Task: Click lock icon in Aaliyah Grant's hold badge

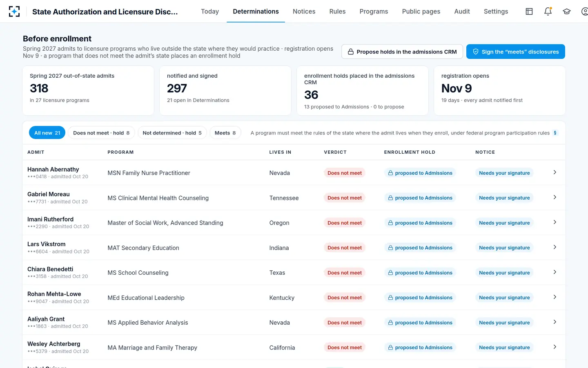Action: pyautogui.click(x=390, y=323)
